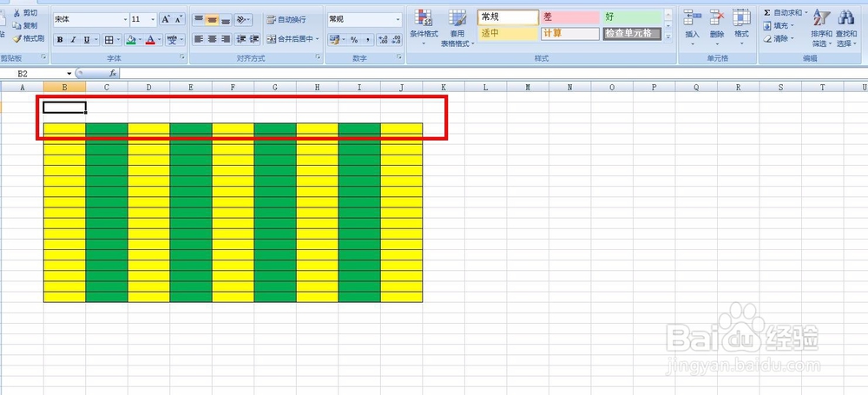Apply the 差 (Bad) cell style
This screenshot has height=395, width=868.
(570, 17)
